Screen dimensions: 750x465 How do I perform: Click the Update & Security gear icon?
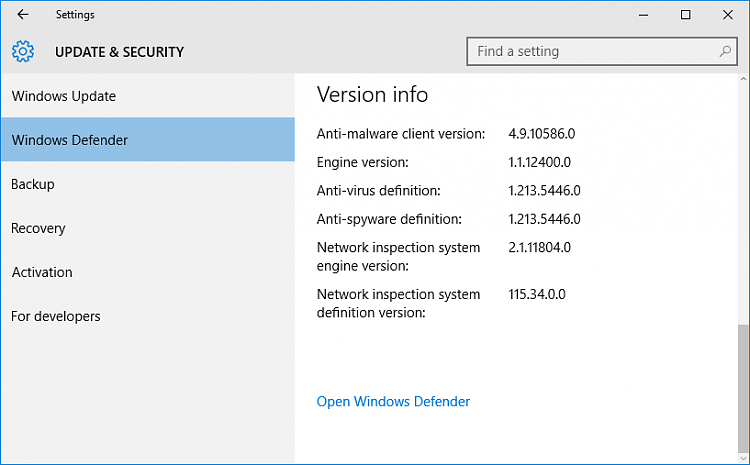pyautogui.click(x=23, y=51)
